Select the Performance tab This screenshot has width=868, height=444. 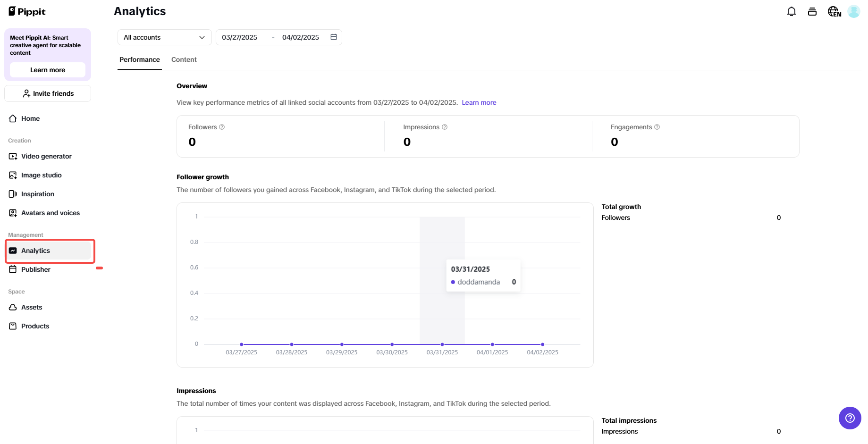pyautogui.click(x=140, y=59)
